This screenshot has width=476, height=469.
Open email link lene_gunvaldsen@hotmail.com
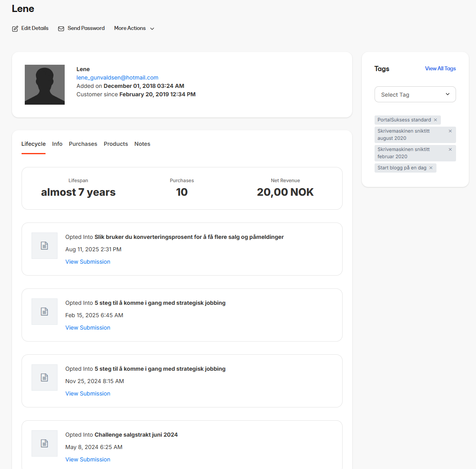pyautogui.click(x=117, y=78)
